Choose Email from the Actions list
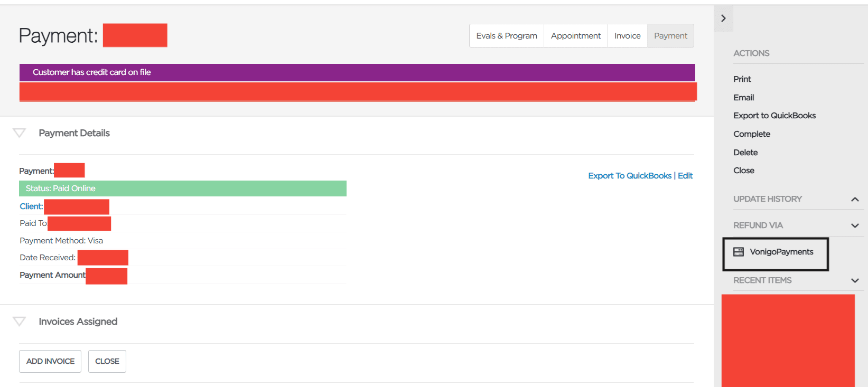The width and height of the screenshot is (868, 387). pyautogui.click(x=744, y=98)
